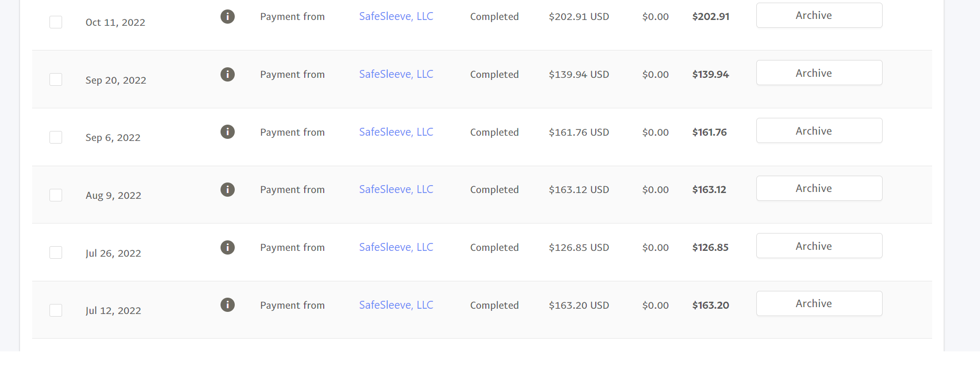Archive the Jul 12 $163.20 payment

pos(819,303)
